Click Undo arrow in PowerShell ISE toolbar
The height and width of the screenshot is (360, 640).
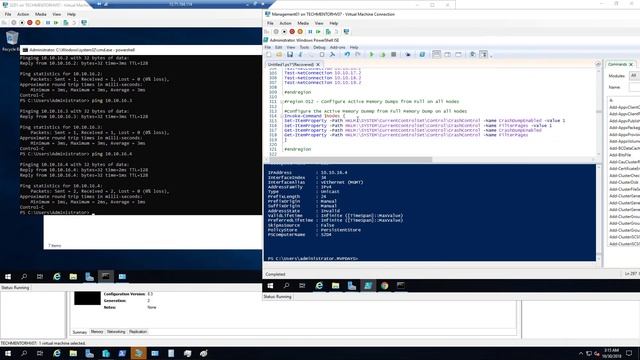(347, 54)
